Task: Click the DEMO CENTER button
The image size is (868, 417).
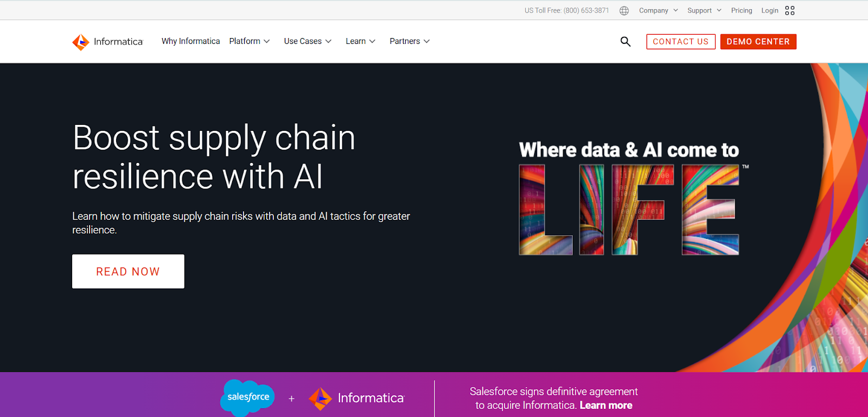Action: click(x=758, y=41)
